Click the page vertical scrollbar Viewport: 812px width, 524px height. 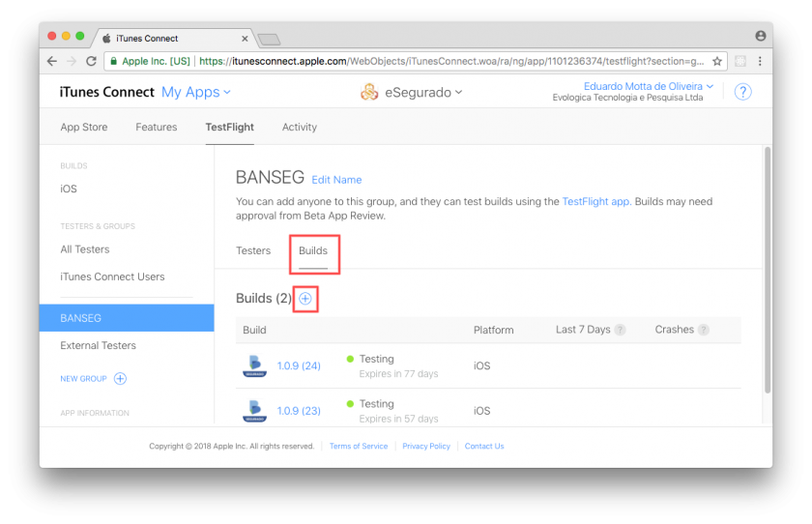tap(768, 271)
